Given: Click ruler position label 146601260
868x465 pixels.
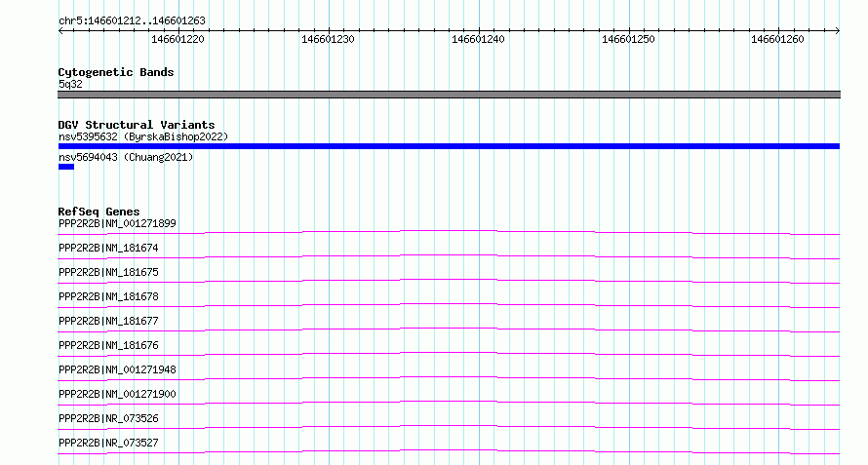Looking at the screenshot, I should 777,39.
